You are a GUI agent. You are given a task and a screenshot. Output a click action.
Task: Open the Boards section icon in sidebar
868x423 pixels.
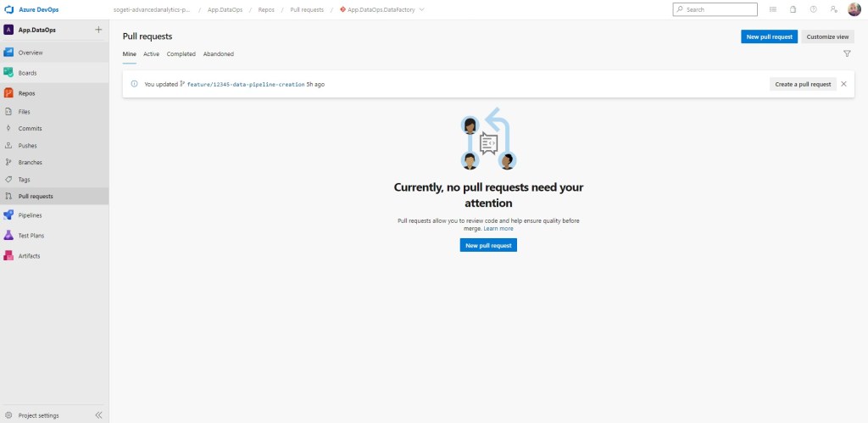[8, 73]
